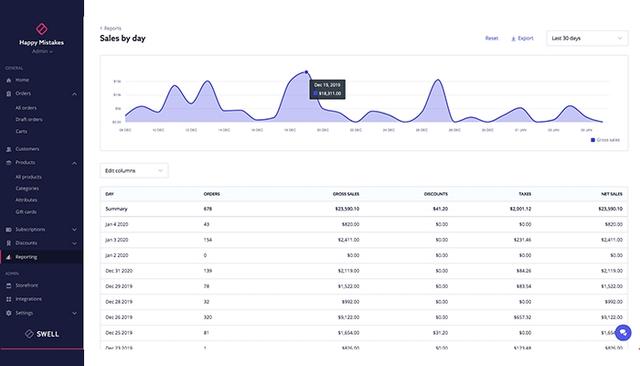
Task: Sort by Taxes column header
Action: [x=525, y=194]
